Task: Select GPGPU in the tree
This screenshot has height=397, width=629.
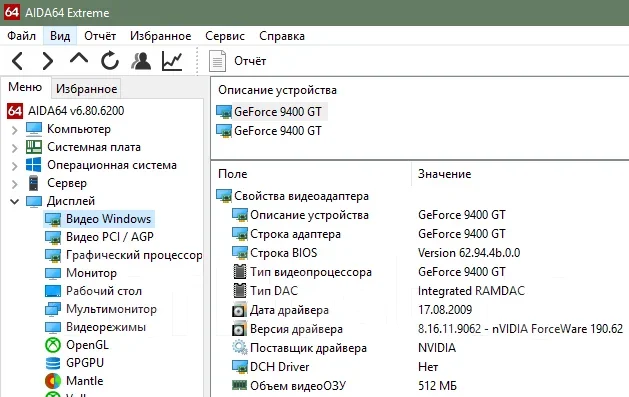Action: 85,363
